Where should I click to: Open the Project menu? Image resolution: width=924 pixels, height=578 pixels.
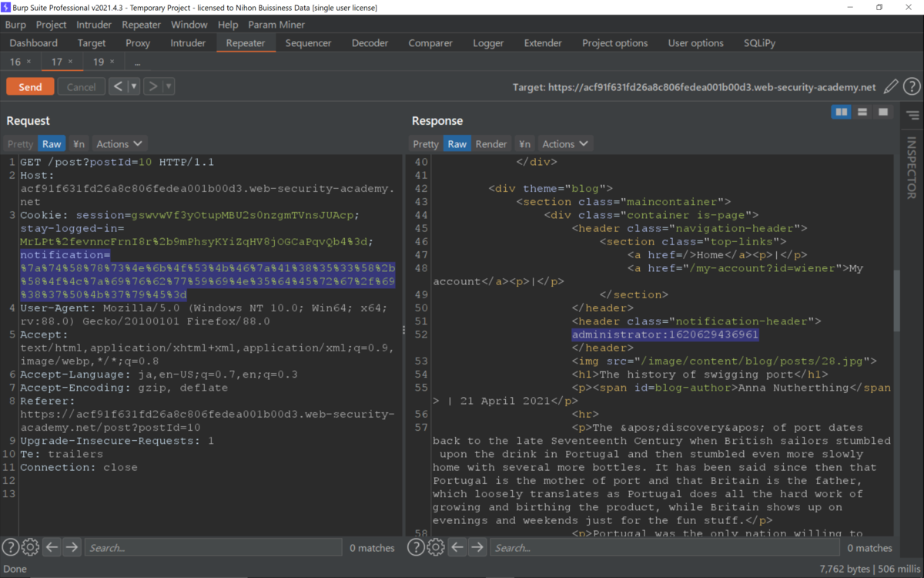[x=51, y=25]
